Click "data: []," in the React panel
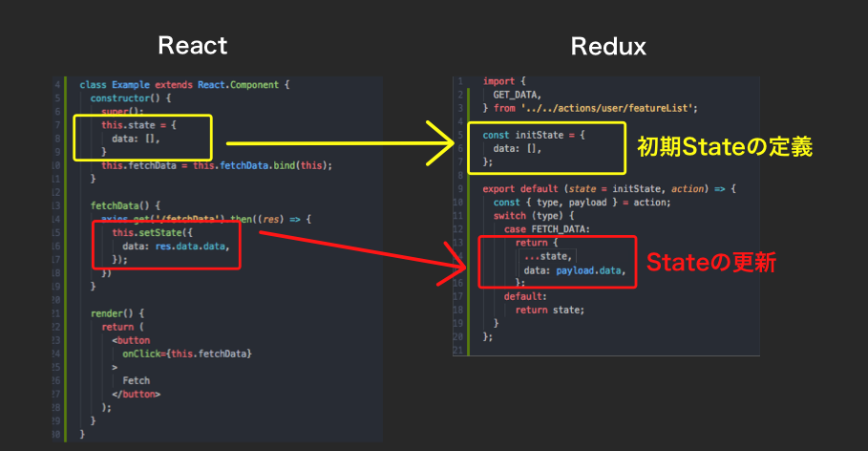Viewport: 868px width, 451px height. (x=136, y=139)
